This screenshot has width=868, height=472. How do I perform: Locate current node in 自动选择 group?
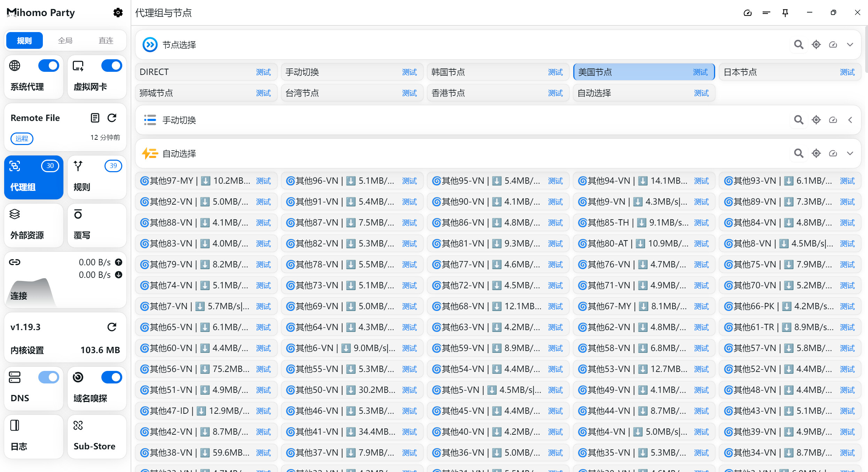tap(816, 153)
